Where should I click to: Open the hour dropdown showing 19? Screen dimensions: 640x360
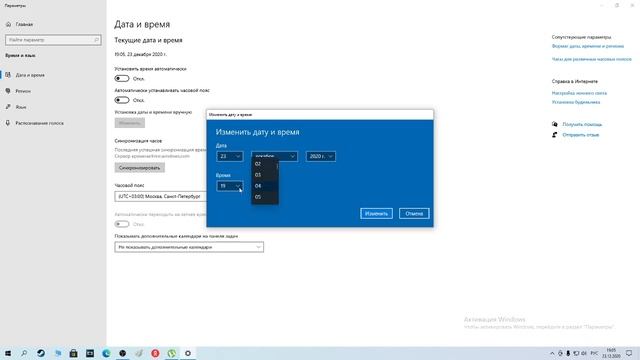[x=230, y=186]
